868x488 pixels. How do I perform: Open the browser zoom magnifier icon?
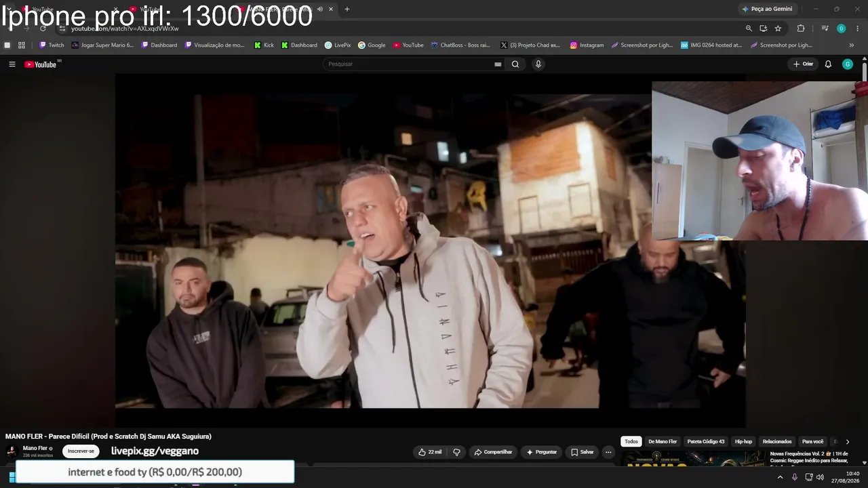749,28
